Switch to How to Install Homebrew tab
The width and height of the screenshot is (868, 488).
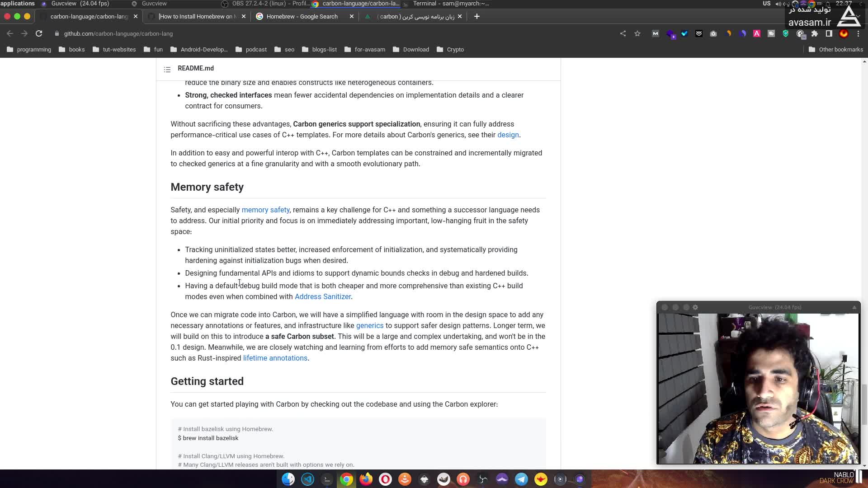(x=197, y=16)
